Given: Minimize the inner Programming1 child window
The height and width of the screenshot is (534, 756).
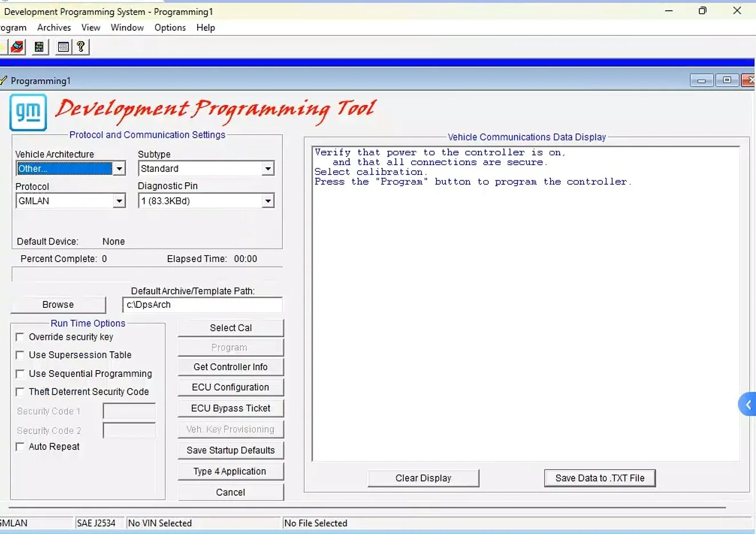Looking at the screenshot, I should pyautogui.click(x=701, y=81).
